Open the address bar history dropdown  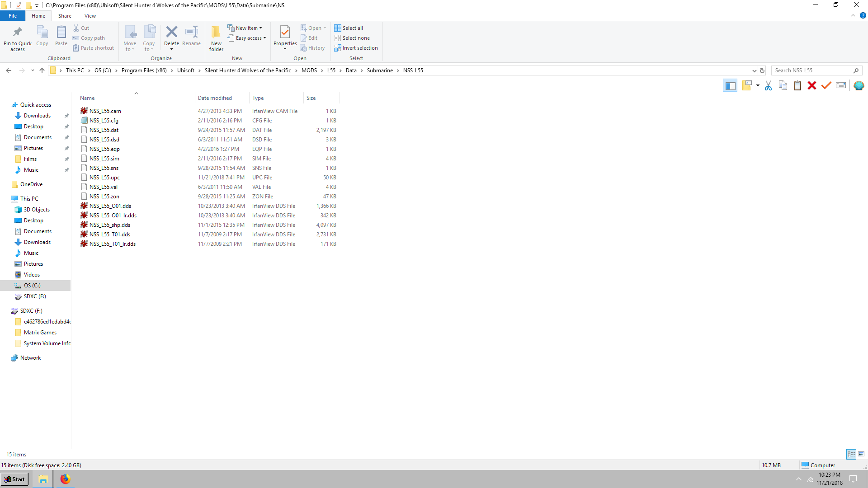point(754,70)
